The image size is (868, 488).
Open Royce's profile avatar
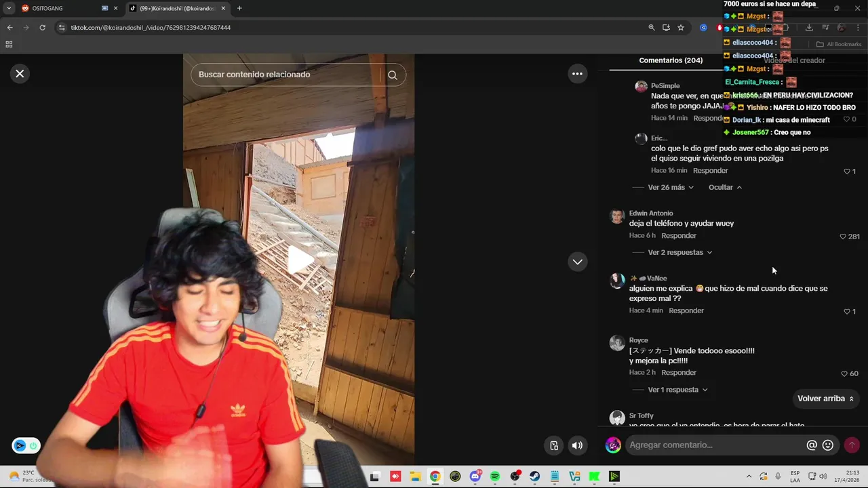[616, 343]
